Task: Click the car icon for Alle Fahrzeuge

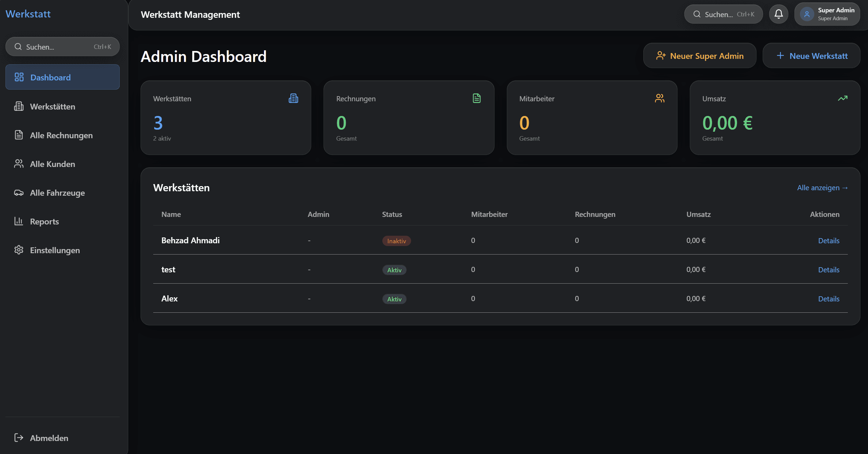Action: 19,193
